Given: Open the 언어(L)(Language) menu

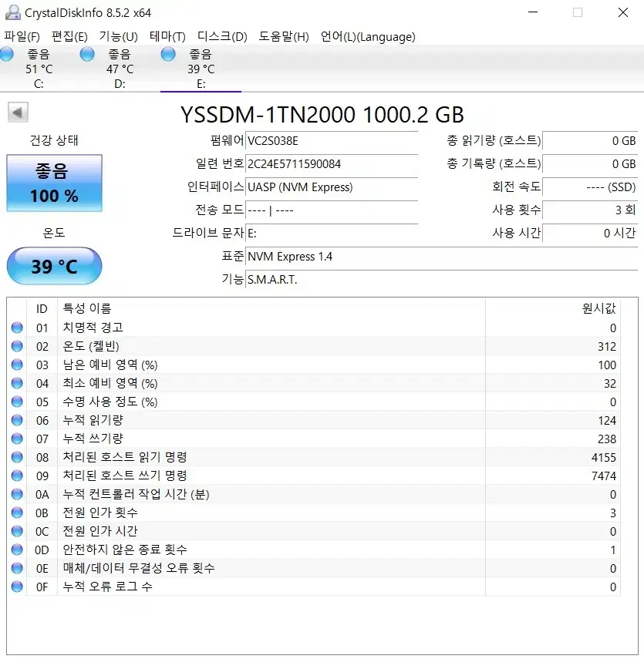Looking at the screenshot, I should [368, 36].
